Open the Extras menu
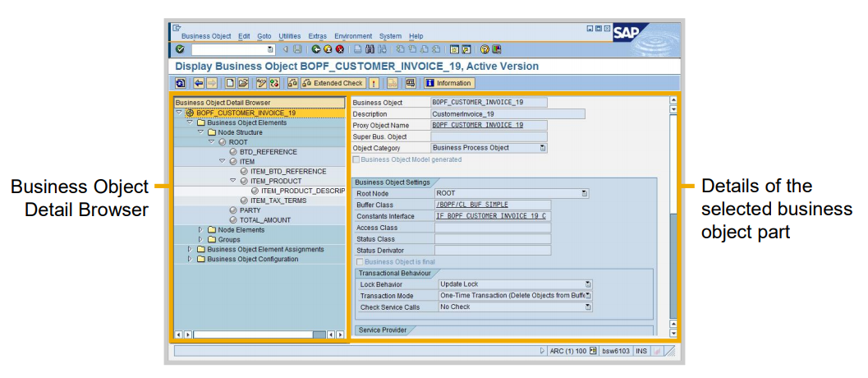 [x=317, y=36]
